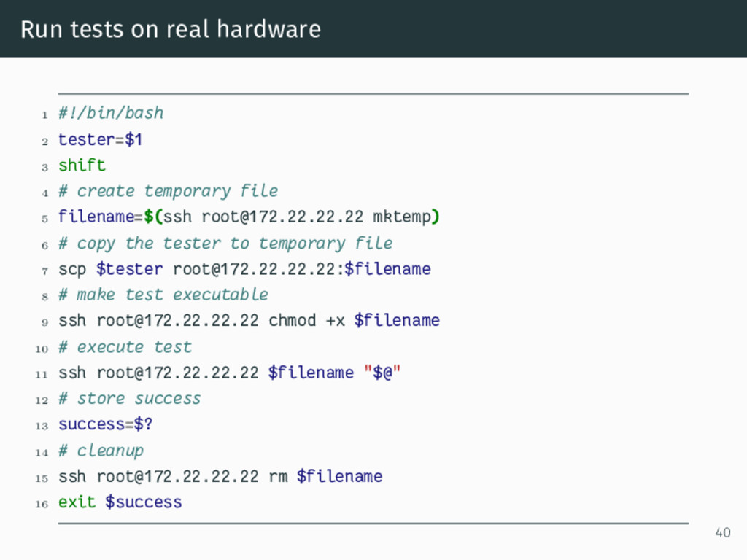This screenshot has width=747, height=560.
Task: Click the slide title 'Run tests on real hardware'
Action: tap(171, 29)
